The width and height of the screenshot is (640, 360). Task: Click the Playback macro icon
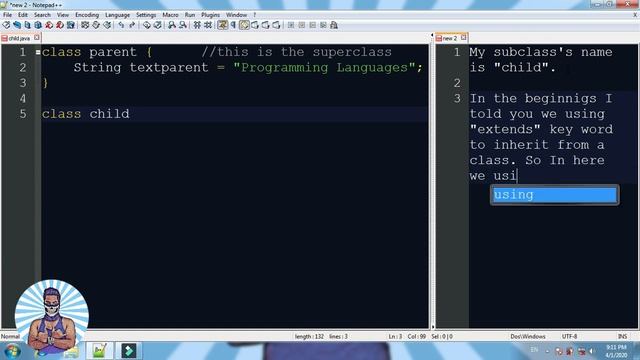[312, 25]
